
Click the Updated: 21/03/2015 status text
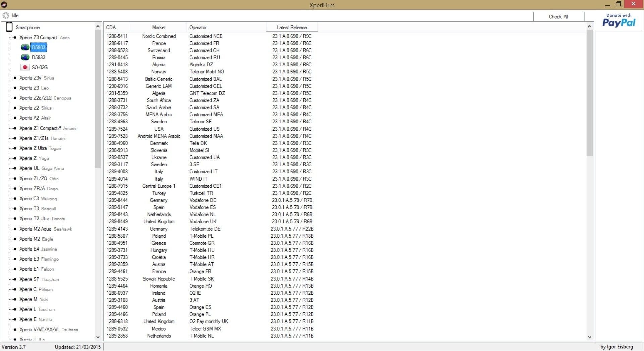click(x=78, y=347)
